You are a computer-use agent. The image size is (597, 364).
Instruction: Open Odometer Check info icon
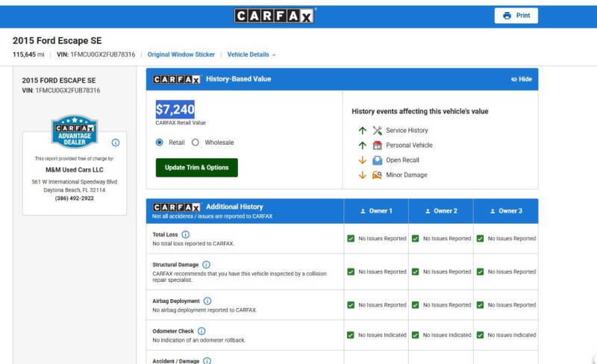click(x=201, y=331)
